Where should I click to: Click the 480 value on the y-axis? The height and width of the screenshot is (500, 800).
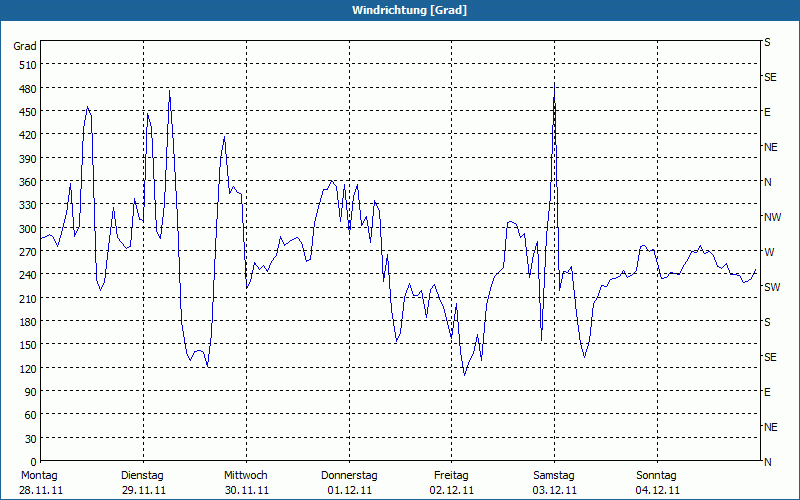click(28, 89)
